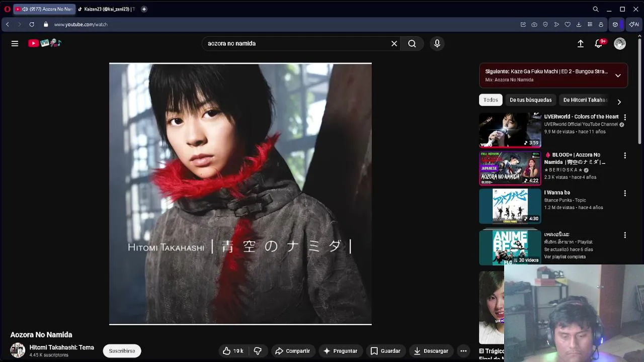Reload the page with the refresh icon
The width and height of the screenshot is (644, 362).
(x=32, y=24)
